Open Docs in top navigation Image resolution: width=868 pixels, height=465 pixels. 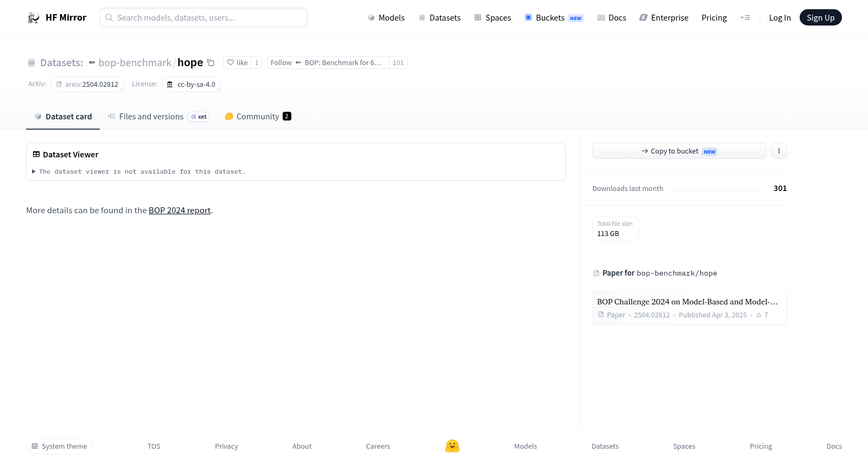pyautogui.click(x=611, y=18)
